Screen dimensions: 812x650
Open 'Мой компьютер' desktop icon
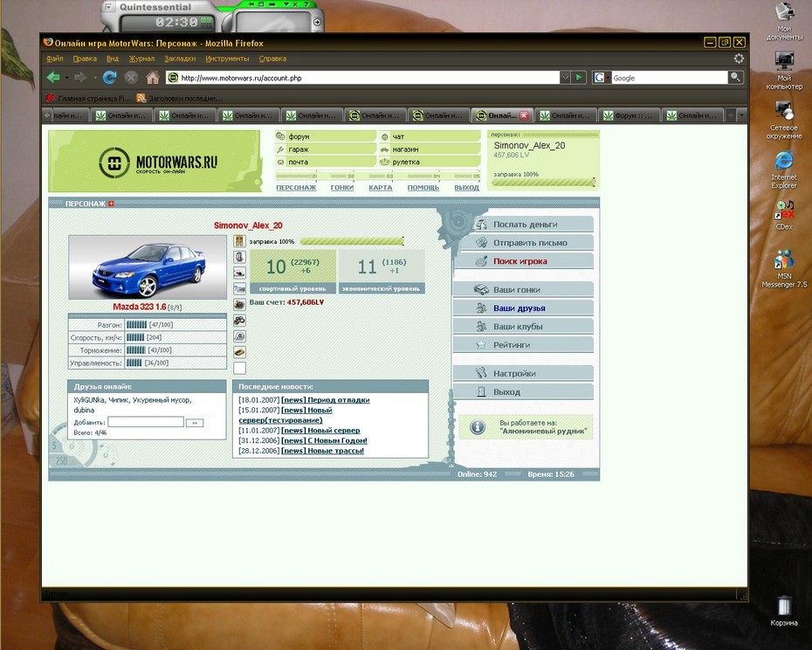click(x=785, y=70)
